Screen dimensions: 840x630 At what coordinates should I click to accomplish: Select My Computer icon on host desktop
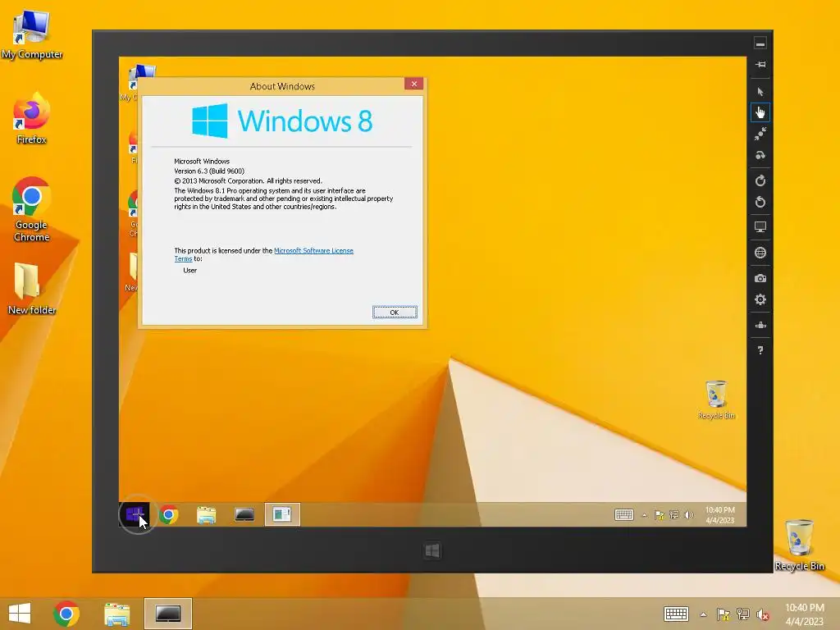click(32, 36)
